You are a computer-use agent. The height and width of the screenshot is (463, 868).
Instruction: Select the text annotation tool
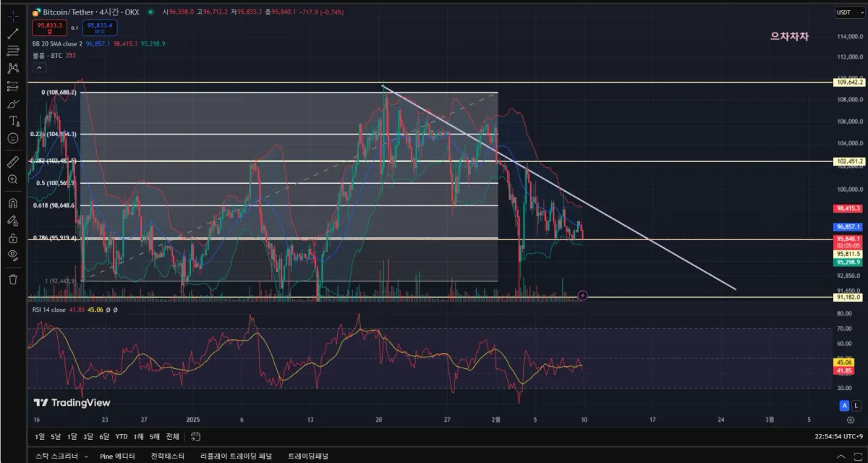(12, 121)
